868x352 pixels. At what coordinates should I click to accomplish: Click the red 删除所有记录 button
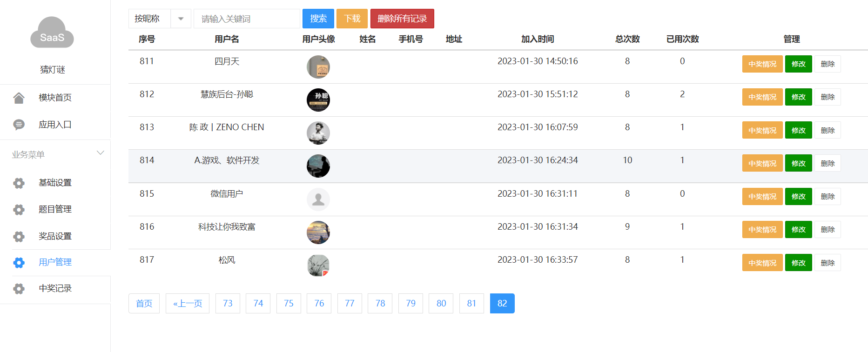pos(402,19)
